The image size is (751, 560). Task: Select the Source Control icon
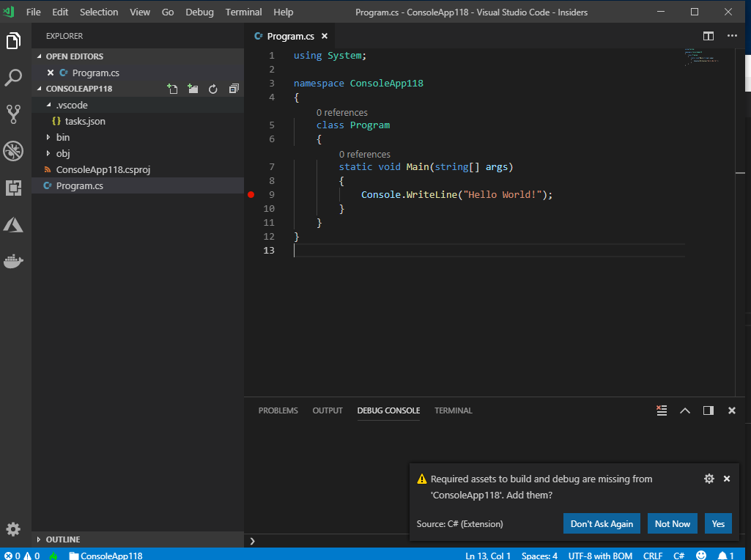point(15,114)
